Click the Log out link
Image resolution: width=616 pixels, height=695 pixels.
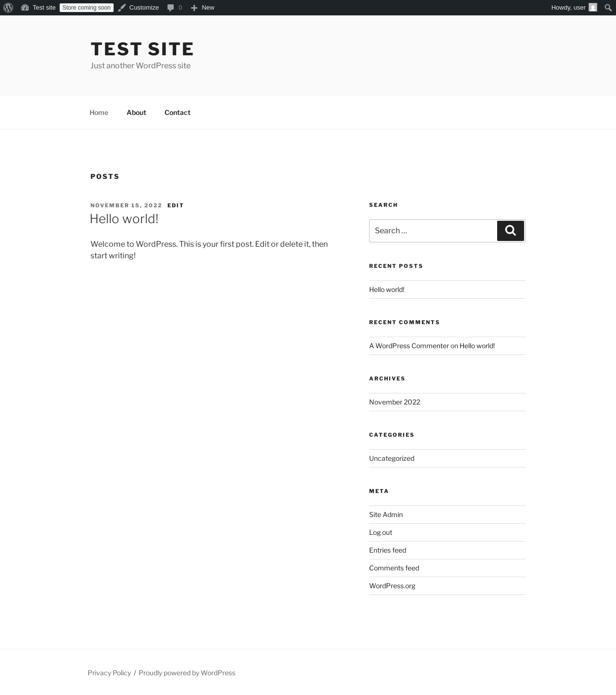coord(381,532)
